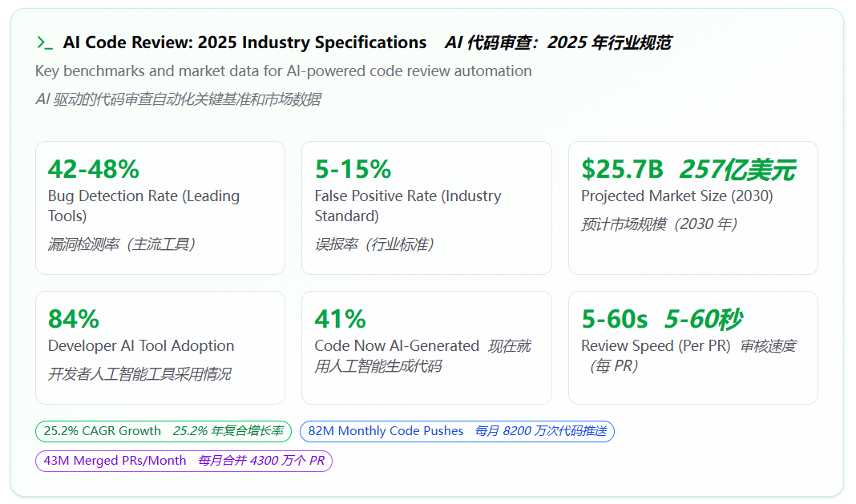Select the 43M Merged PRs/Month tag
This screenshot has width=856, height=504.
tap(184, 461)
